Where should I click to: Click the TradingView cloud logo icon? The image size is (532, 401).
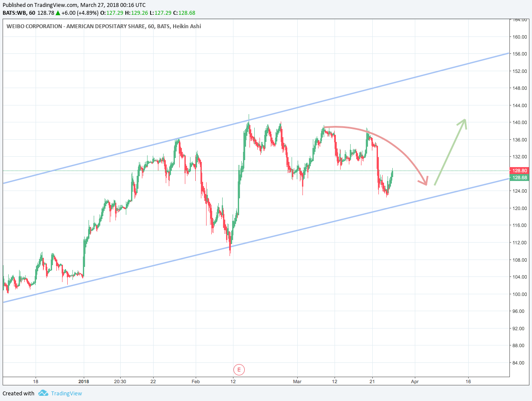(43, 393)
